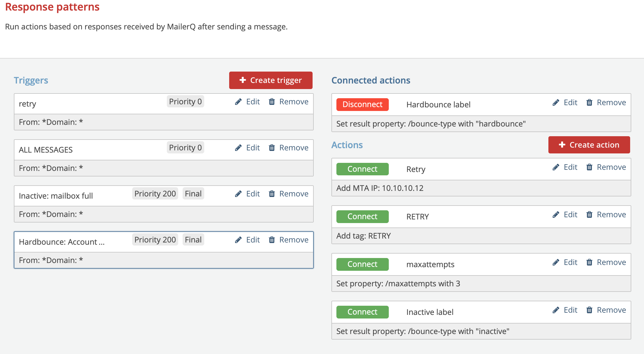This screenshot has height=354, width=644.
Task: Click trash icon for Retry action
Action: (589, 167)
